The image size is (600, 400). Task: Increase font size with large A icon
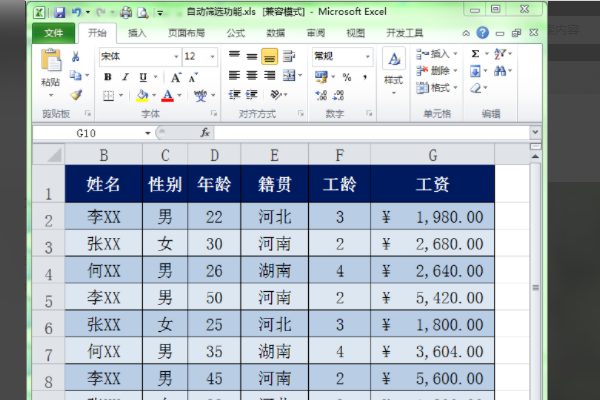point(176,77)
